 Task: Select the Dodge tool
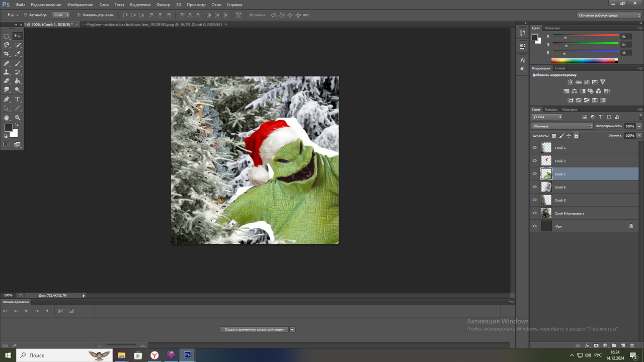click(x=18, y=89)
